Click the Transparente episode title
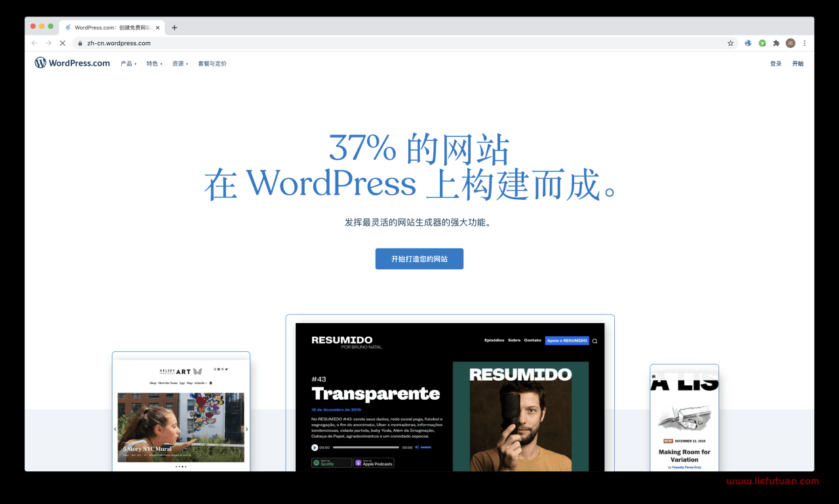The image size is (839, 504). click(x=376, y=394)
